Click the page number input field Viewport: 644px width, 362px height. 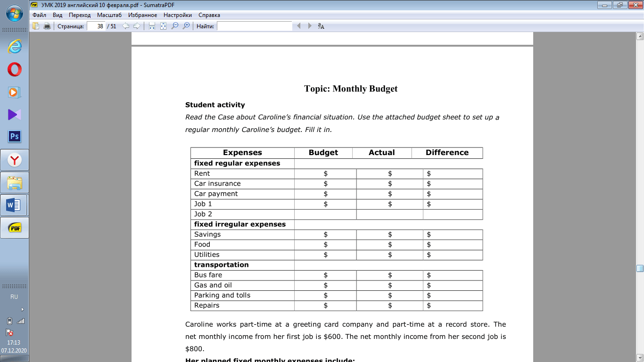[x=96, y=26]
